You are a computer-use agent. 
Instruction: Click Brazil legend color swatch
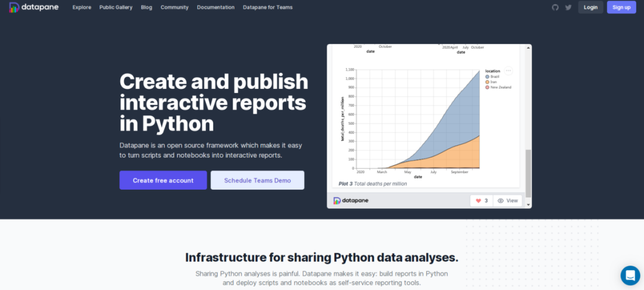coord(487,77)
